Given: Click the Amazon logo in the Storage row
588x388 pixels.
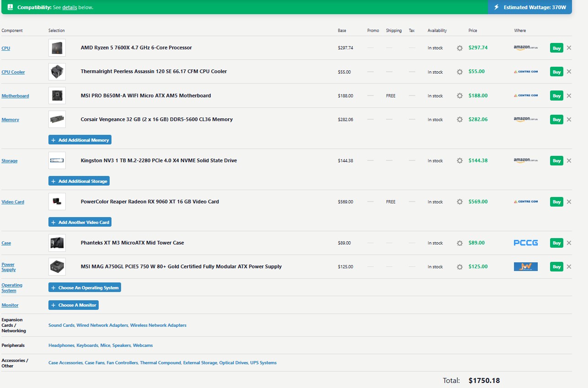Looking at the screenshot, I should 525,160.
